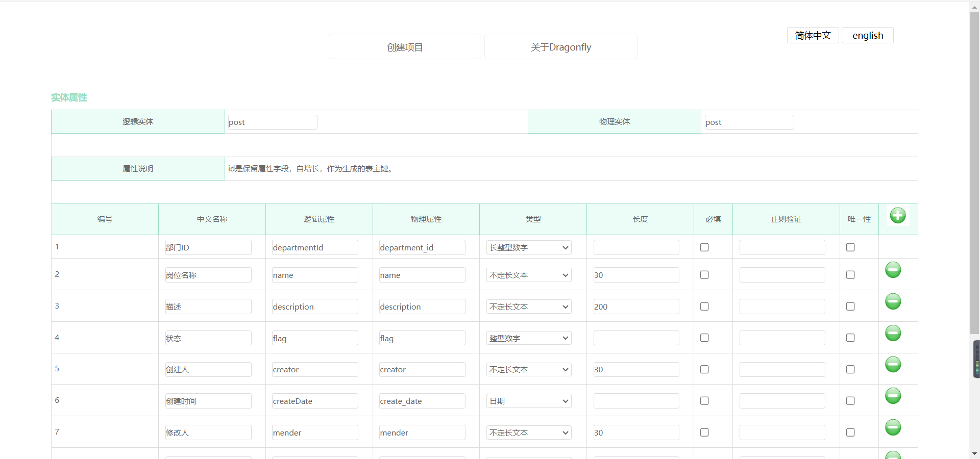Edit the physical attribute field department_id
The height and width of the screenshot is (459, 980).
pyautogui.click(x=422, y=247)
